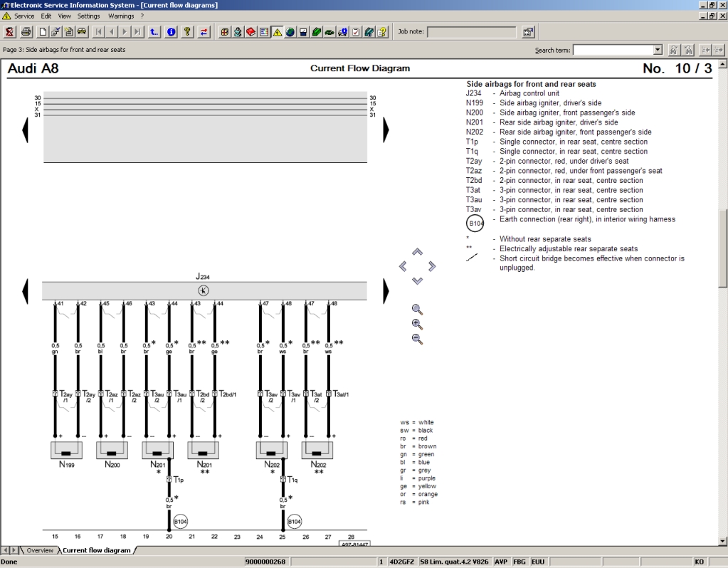Go to last page toolbar arrow
This screenshot has width=728, height=568.
point(137,32)
